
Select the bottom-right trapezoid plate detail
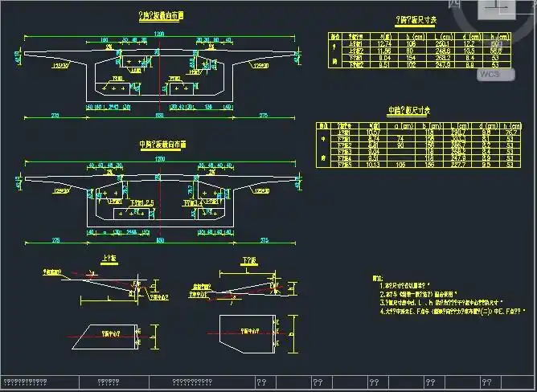click(x=245, y=329)
